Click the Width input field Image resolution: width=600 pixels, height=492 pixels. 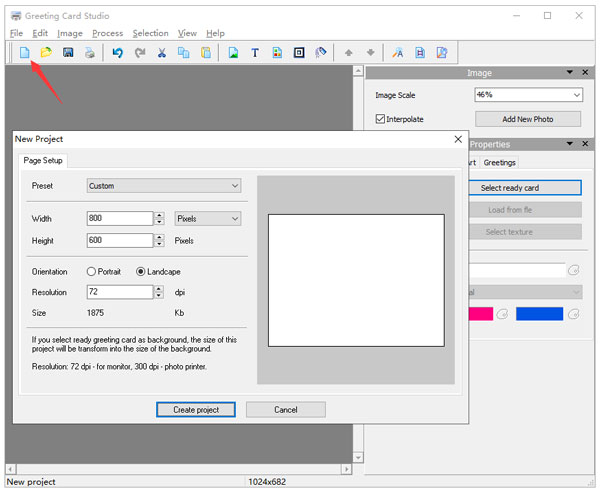click(118, 218)
